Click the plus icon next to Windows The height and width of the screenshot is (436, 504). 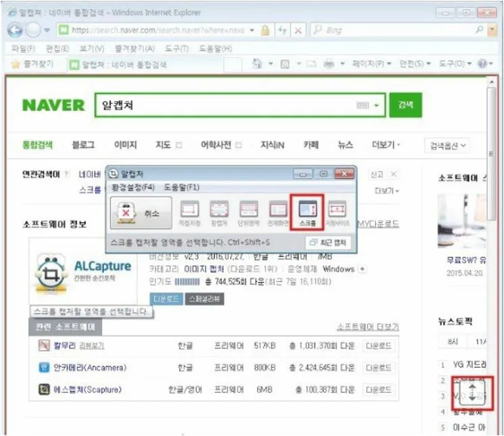pyautogui.click(x=362, y=269)
